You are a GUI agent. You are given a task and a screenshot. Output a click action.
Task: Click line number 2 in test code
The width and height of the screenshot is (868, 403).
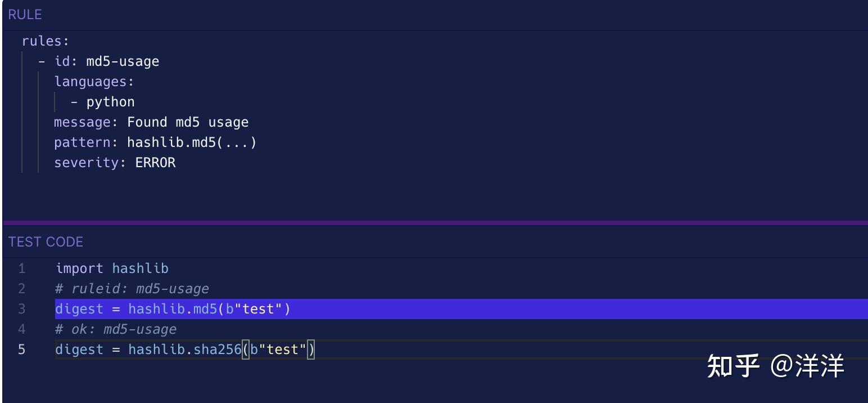[x=22, y=289]
